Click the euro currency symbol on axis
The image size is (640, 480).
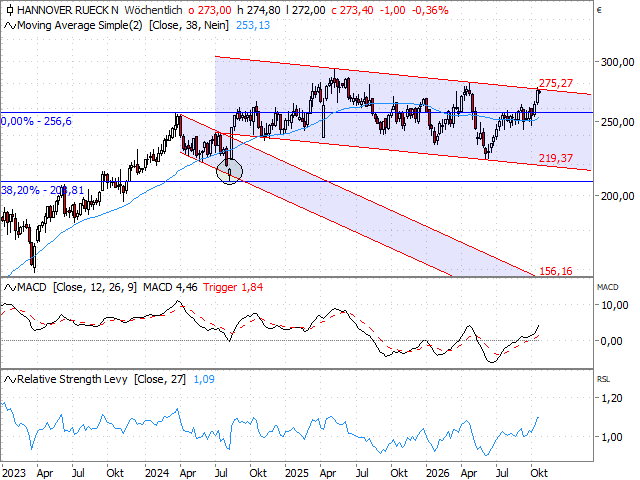pyautogui.click(x=599, y=10)
